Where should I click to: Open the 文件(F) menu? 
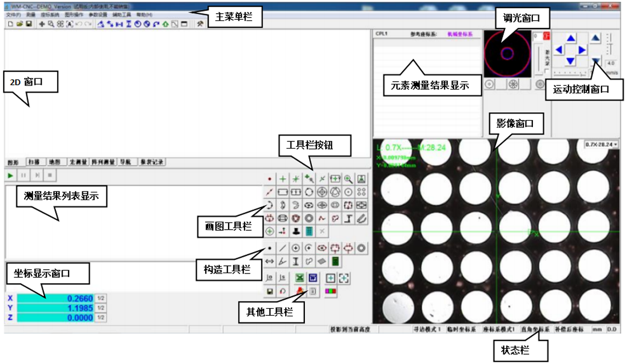[13, 15]
